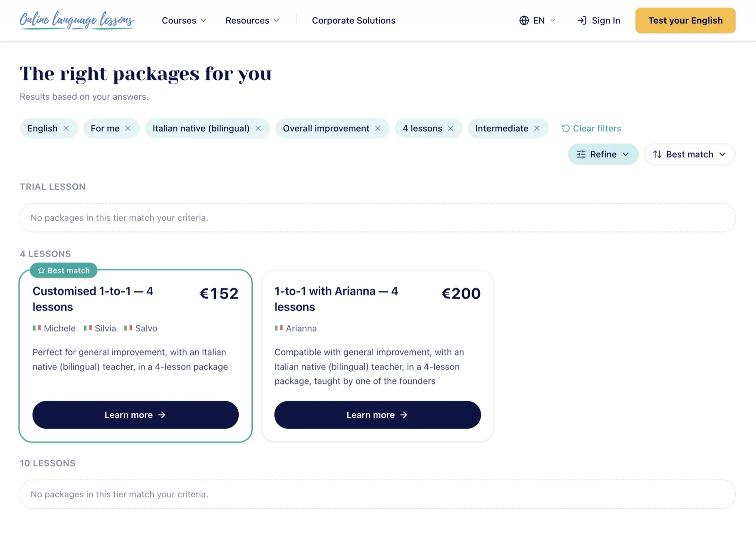This screenshot has height=538, width=756.
Task: Expand the Resources dropdown menu
Action: click(252, 20)
